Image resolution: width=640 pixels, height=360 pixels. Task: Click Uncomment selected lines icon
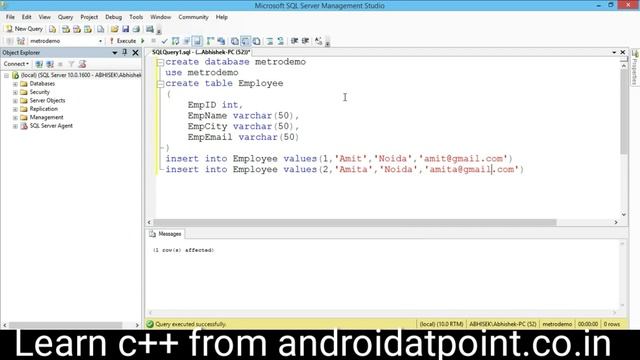coord(281,41)
